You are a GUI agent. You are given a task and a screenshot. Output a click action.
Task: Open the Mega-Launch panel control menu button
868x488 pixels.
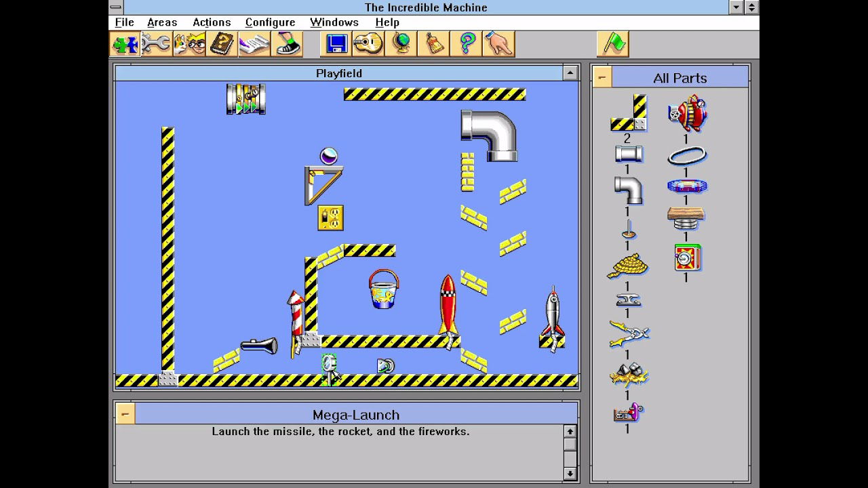pyautogui.click(x=125, y=414)
